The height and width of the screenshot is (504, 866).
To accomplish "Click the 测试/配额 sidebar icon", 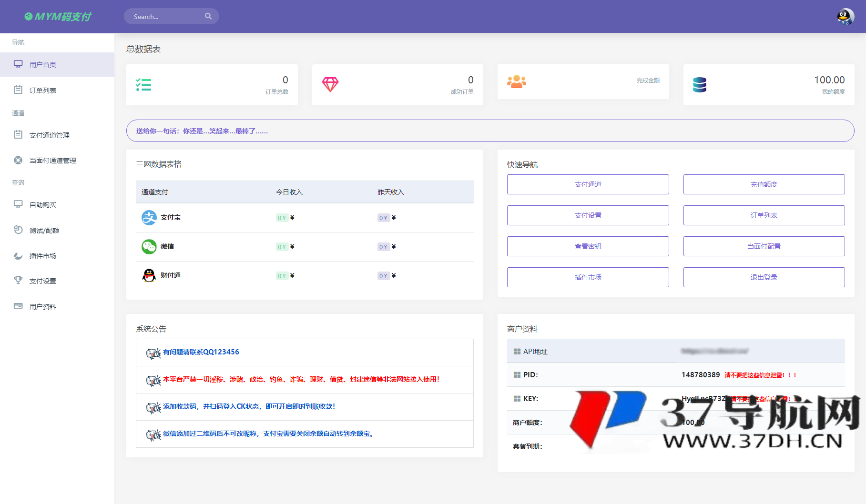I will tap(18, 230).
